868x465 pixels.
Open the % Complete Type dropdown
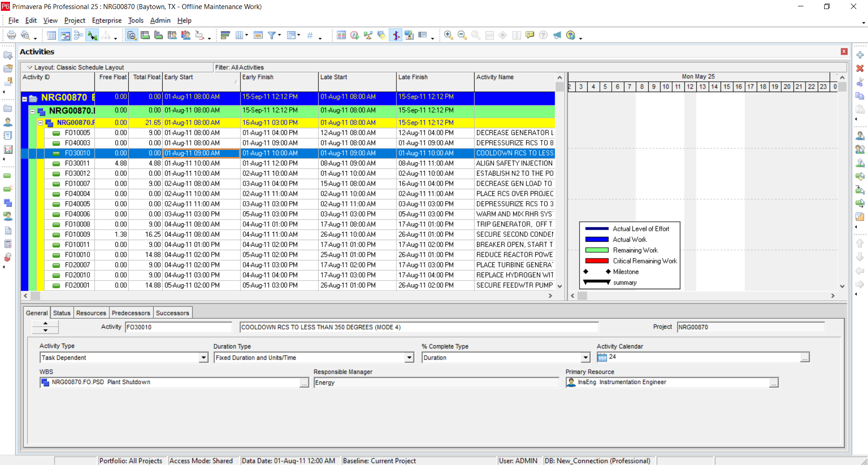[x=585, y=357]
